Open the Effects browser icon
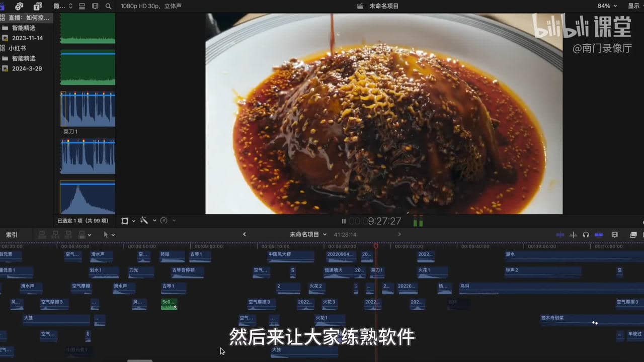 pyautogui.click(x=615, y=235)
